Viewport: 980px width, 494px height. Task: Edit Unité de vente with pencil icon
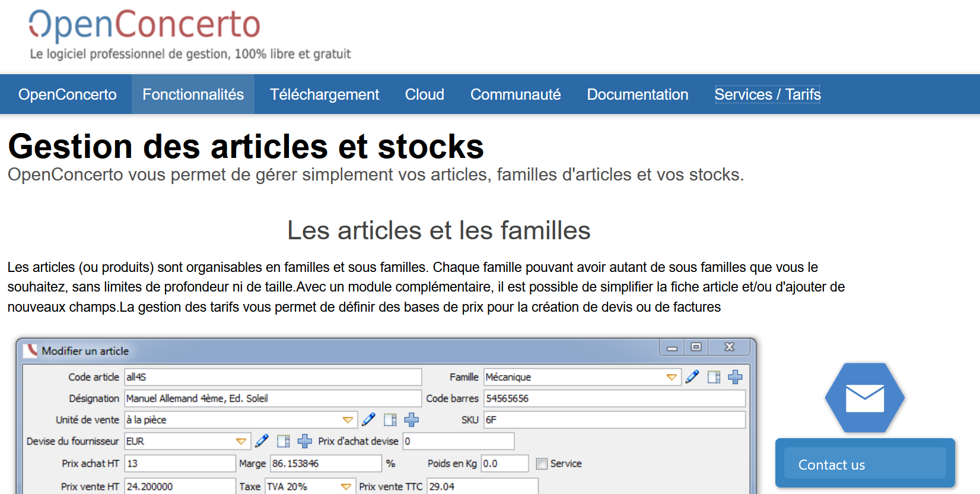tap(368, 420)
